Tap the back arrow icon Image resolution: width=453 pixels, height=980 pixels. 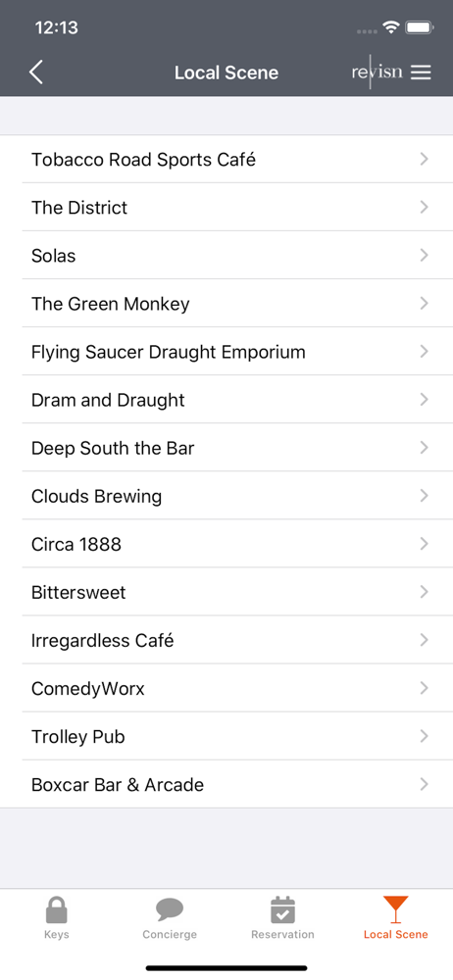[x=36, y=73]
